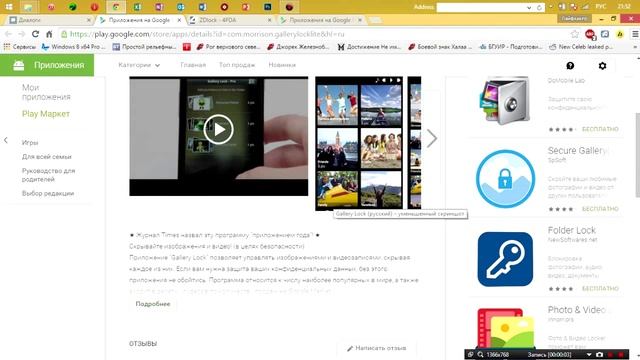640x360 pixels.
Task: Open the Простой рельефны... bookmark
Action: (144, 47)
